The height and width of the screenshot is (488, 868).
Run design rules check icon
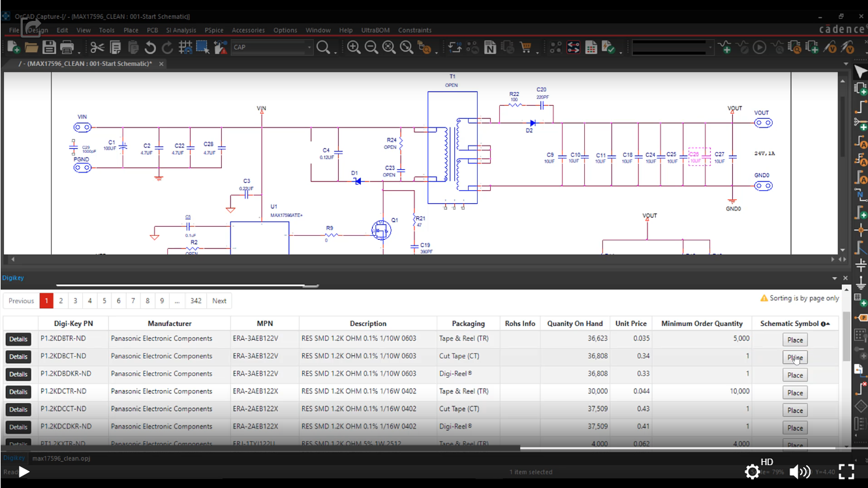pos(608,47)
